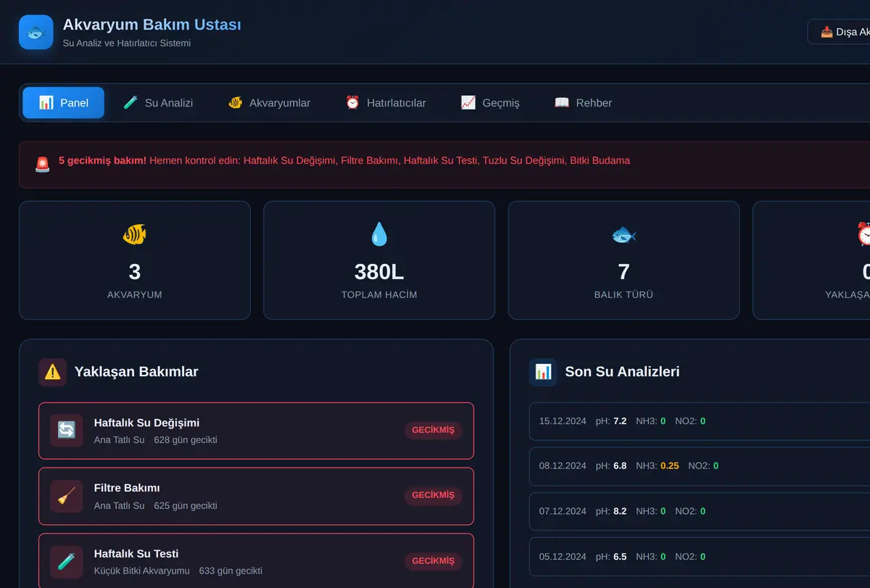Click the 'Su Analiz ve Hatırlatıcı Sistemi' subtitle
Viewport: 870px width, 588px height.
coord(127,44)
